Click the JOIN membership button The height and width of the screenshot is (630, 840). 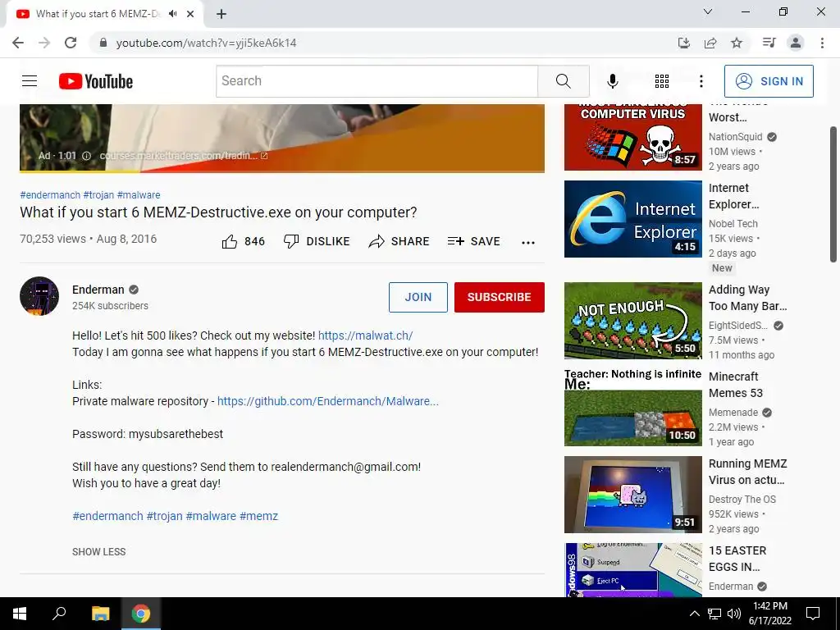(x=418, y=297)
